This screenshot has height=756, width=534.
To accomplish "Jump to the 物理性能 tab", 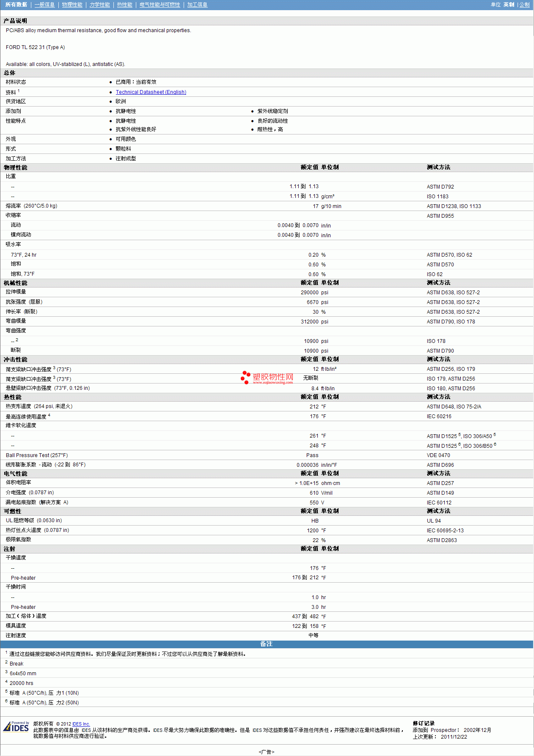I will (72, 5).
